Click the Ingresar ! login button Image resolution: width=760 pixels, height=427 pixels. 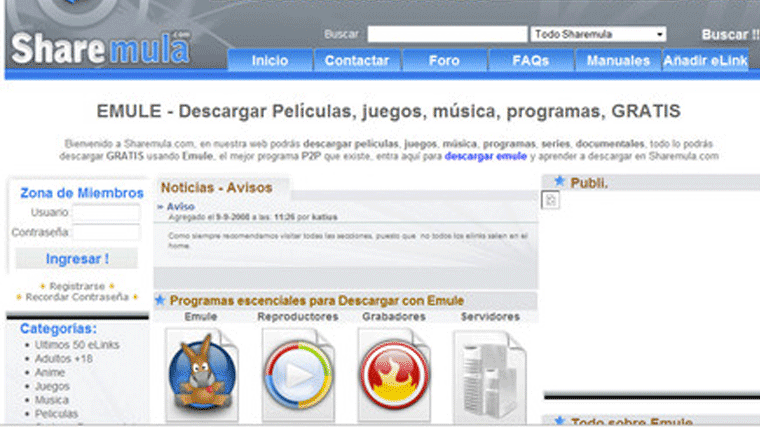77,258
